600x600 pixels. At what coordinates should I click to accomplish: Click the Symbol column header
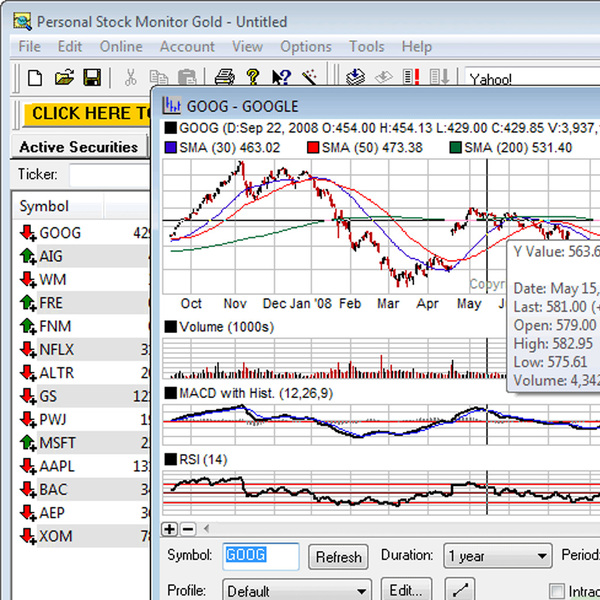57,206
